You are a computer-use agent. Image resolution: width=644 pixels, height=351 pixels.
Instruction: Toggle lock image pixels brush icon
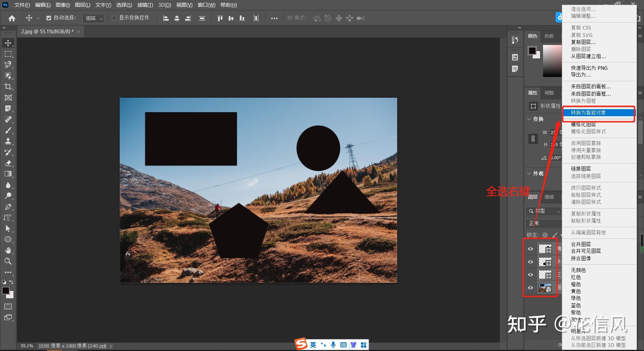click(555, 235)
